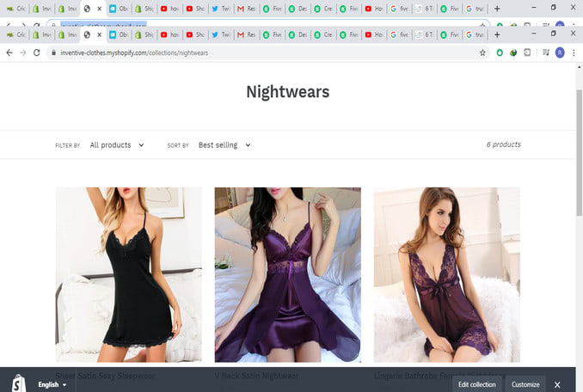Go back using the front browser's back arrow
The height and width of the screenshot is (392, 583).
tap(9, 52)
